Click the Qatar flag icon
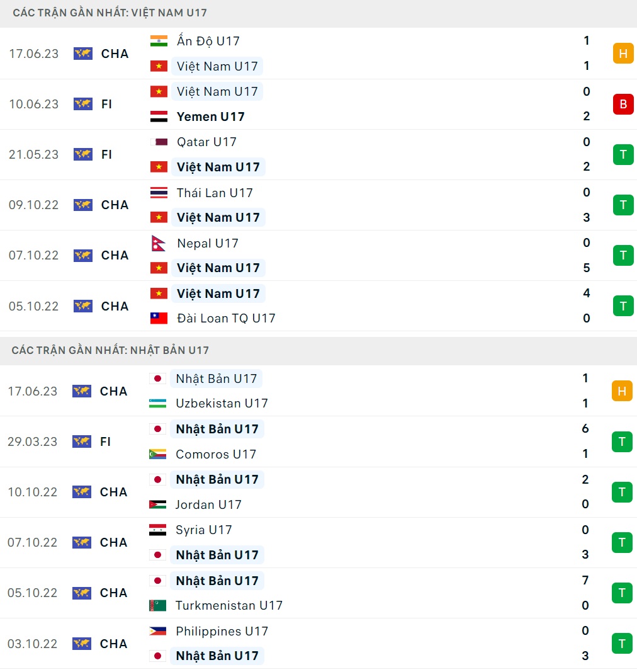 coord(158,142)
